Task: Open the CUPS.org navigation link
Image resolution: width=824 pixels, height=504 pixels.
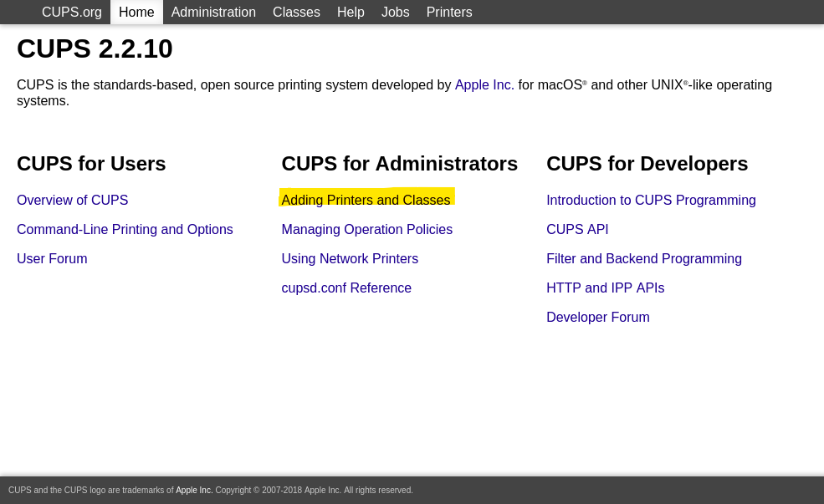Action: (x=71, y=13)
